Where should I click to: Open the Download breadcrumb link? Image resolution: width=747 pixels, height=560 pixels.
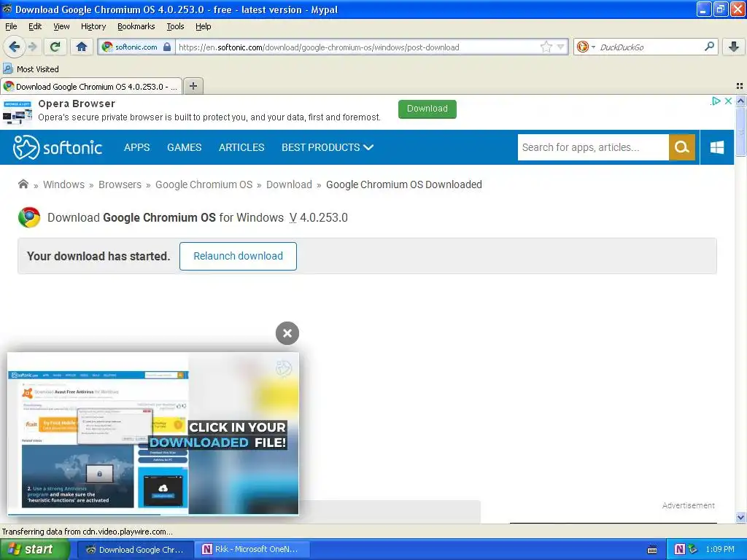[289, 184]
